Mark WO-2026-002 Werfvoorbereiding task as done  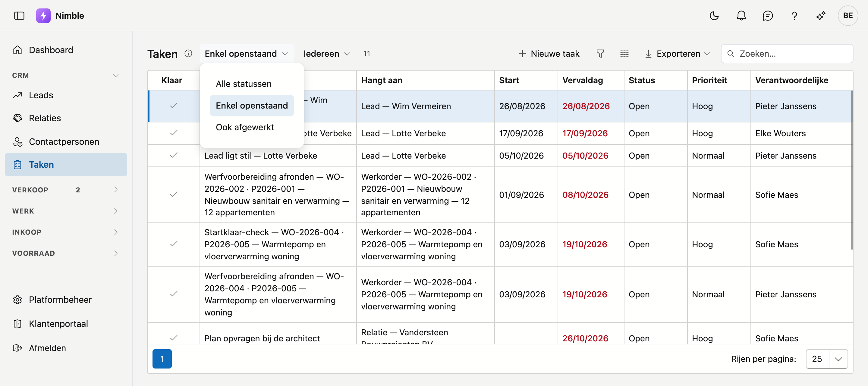[174, 195]
